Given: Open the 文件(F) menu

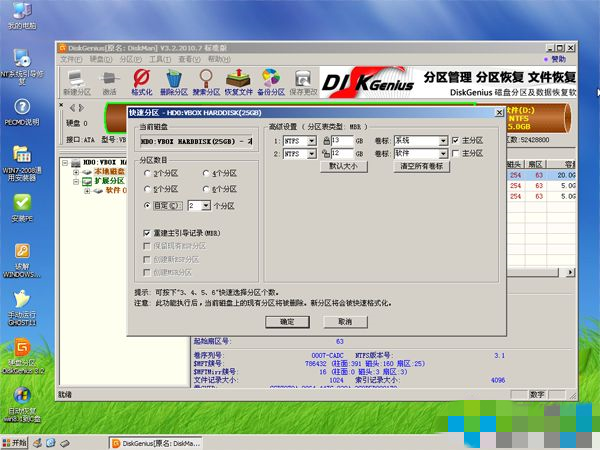Looking at the screenshot, I should 71,61.
